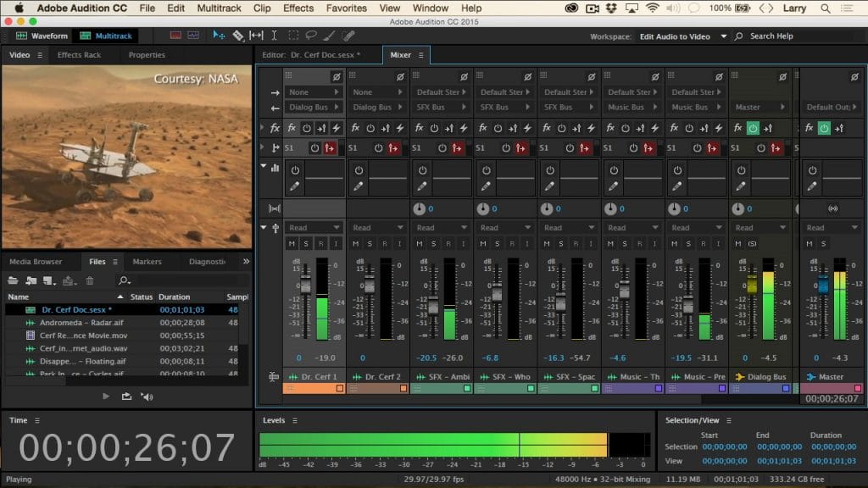
Task: Select the Razor tool
Action: click(x=237, y=36)
